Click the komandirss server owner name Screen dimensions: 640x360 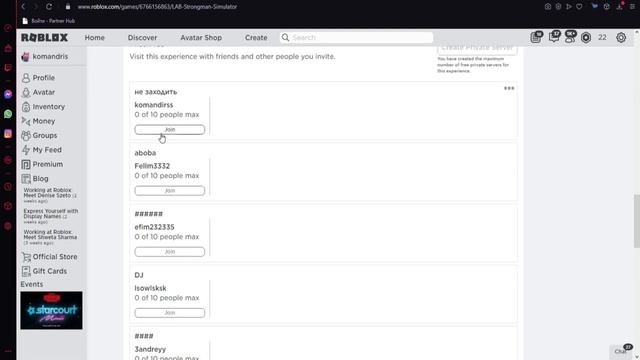pos(154,105)
